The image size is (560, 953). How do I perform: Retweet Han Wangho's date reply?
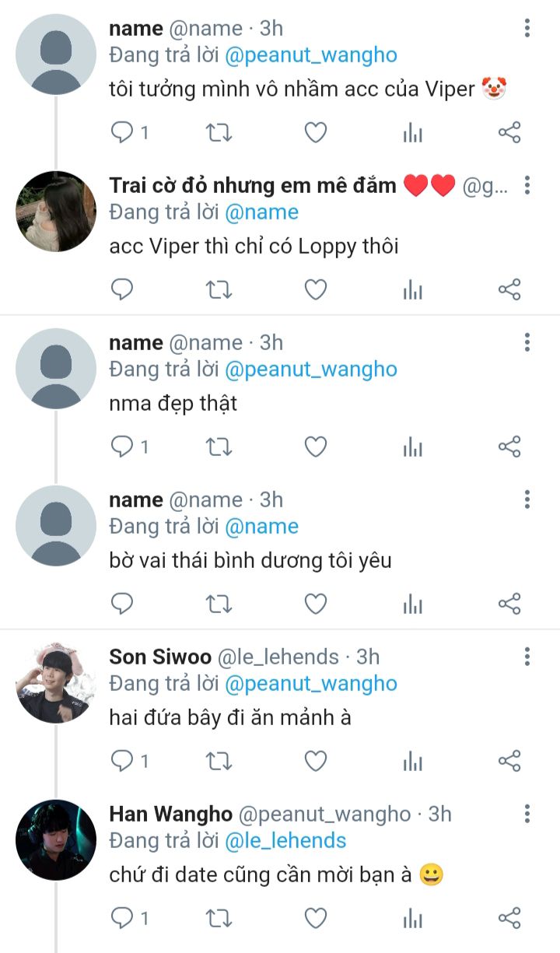coord(219,917)
